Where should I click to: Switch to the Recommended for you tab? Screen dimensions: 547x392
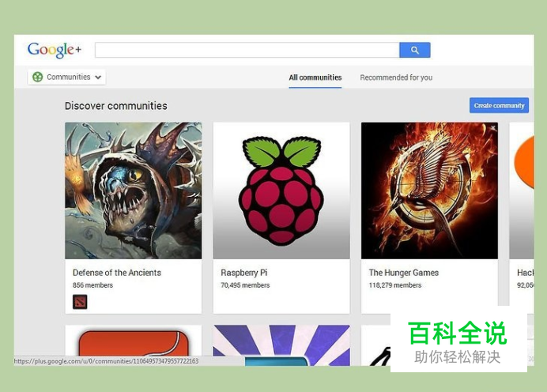[x=396, y=77]
